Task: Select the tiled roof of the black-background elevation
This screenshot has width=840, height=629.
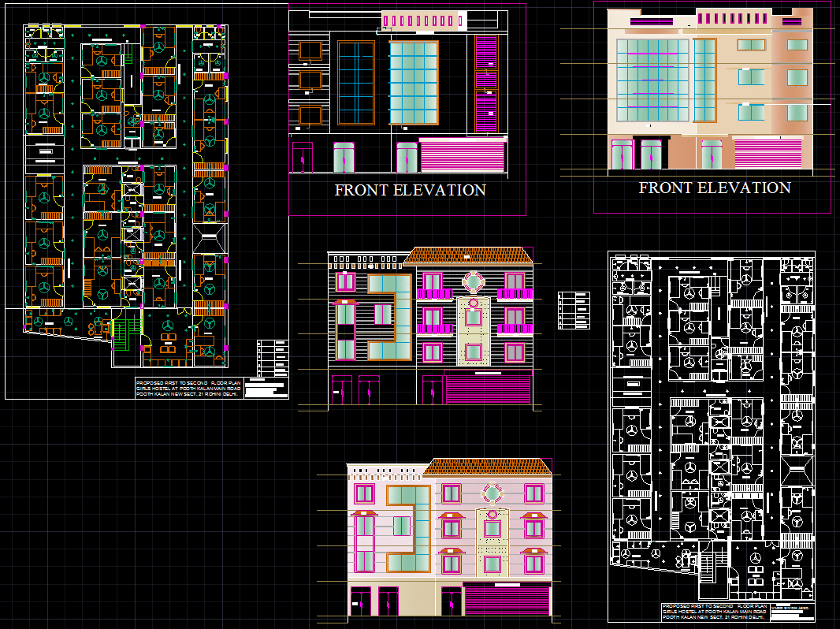Action: (468, 256)
